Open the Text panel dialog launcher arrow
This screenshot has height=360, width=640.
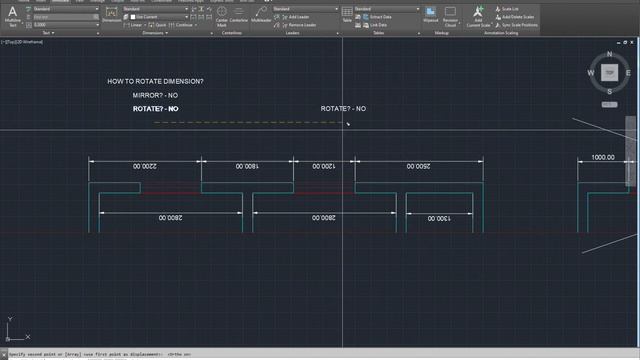tap(97, 33)
